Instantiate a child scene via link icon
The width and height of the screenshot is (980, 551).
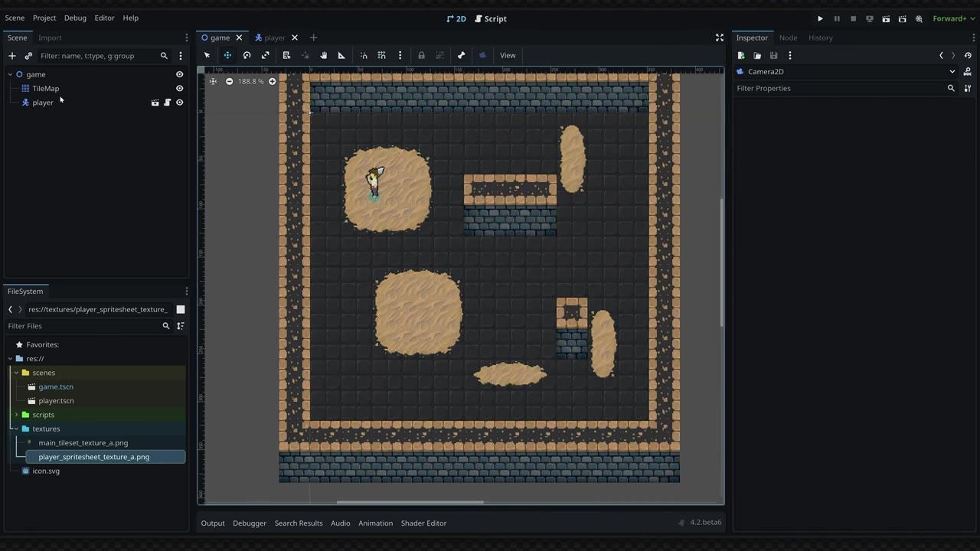pos(28,56)
